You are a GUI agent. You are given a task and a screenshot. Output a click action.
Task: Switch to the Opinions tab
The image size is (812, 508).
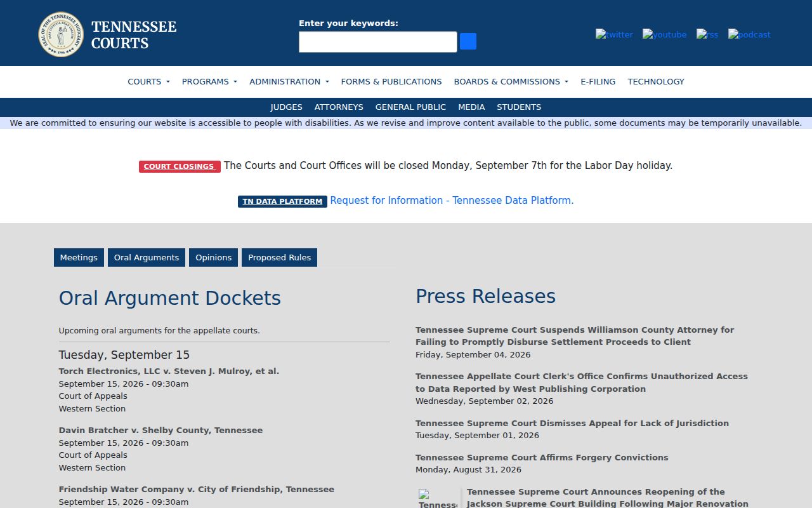[x=213, y=257]
